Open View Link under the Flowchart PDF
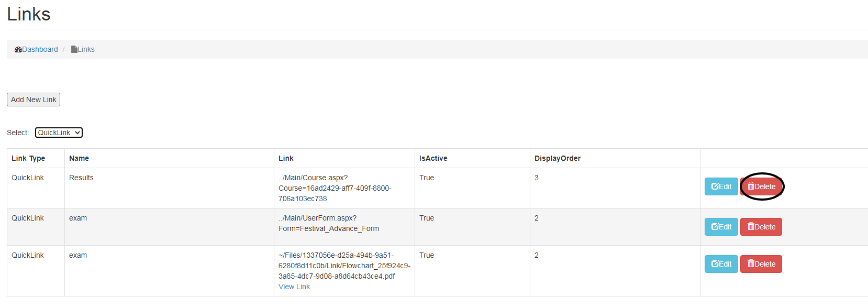Image resolution: width=868 pixels, height=308 pixels. coord(294,287)
